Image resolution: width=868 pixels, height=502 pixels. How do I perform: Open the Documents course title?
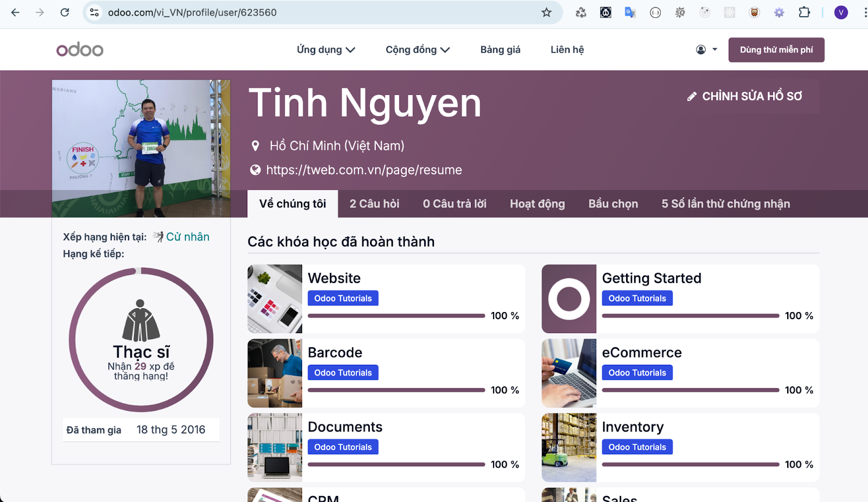click(345, 427)
